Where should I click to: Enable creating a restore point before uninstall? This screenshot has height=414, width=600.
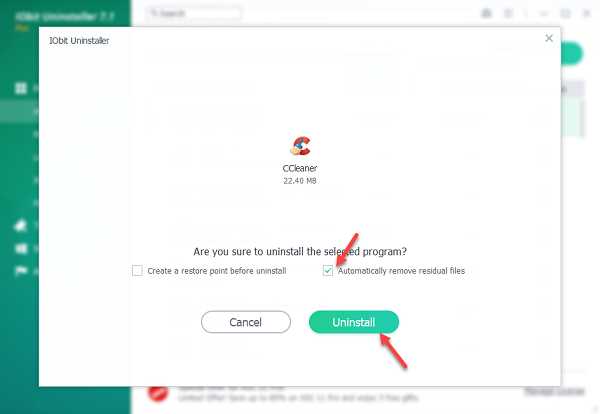[137, 271]
